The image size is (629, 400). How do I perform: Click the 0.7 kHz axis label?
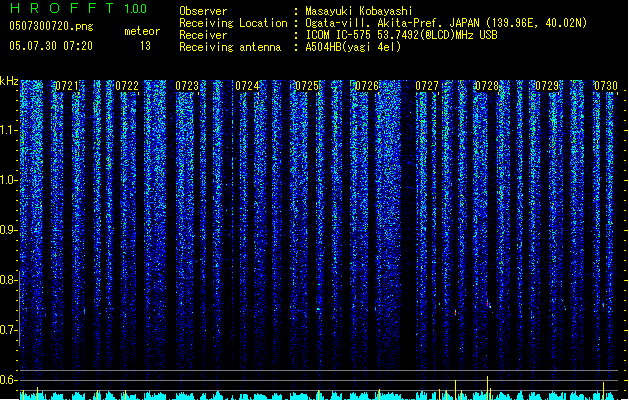[8, 330]
